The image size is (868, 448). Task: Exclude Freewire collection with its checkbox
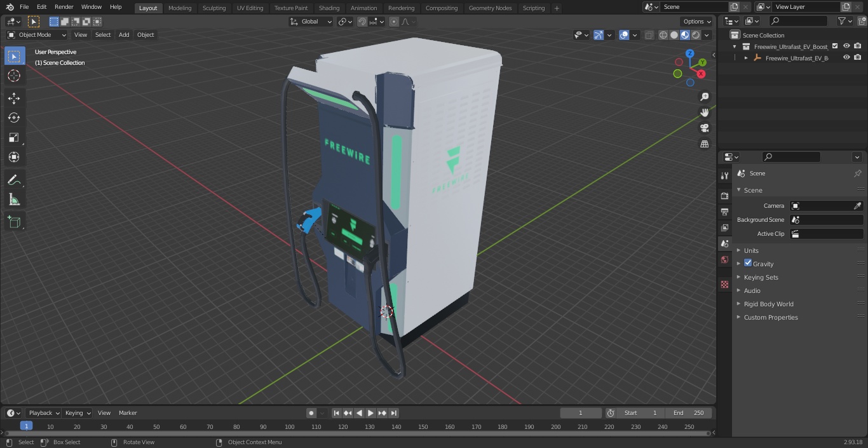point(835,46)
